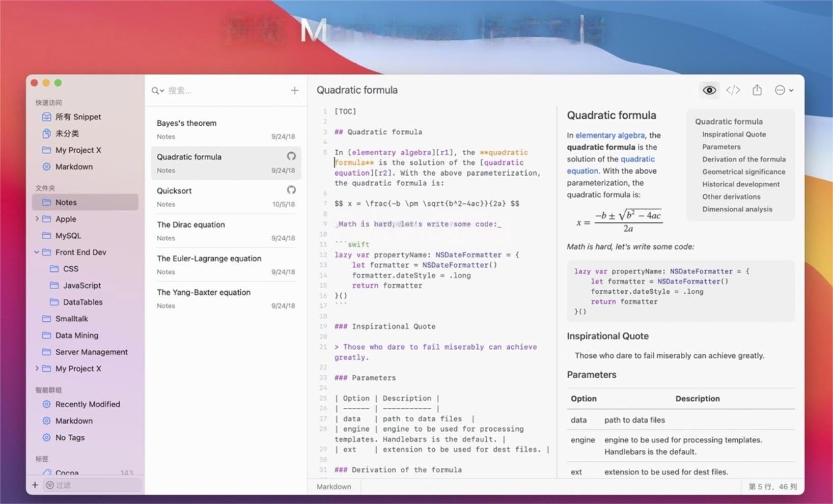Open Markdown under smart groups
This screenshot has height=504, width=833.
pos(74,421)
